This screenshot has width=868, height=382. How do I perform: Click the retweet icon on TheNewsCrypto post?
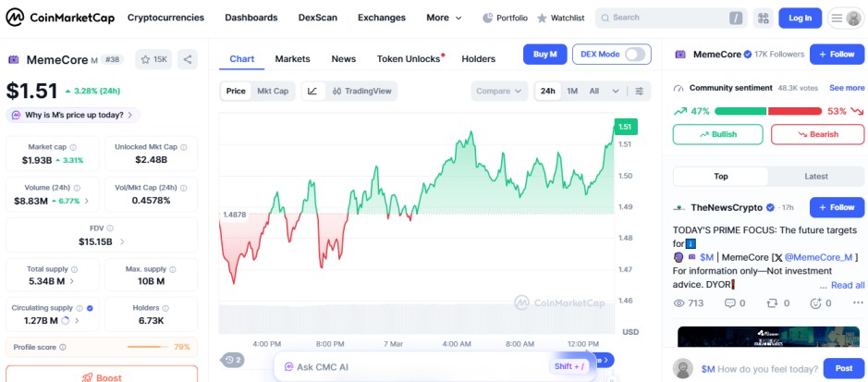772,302
